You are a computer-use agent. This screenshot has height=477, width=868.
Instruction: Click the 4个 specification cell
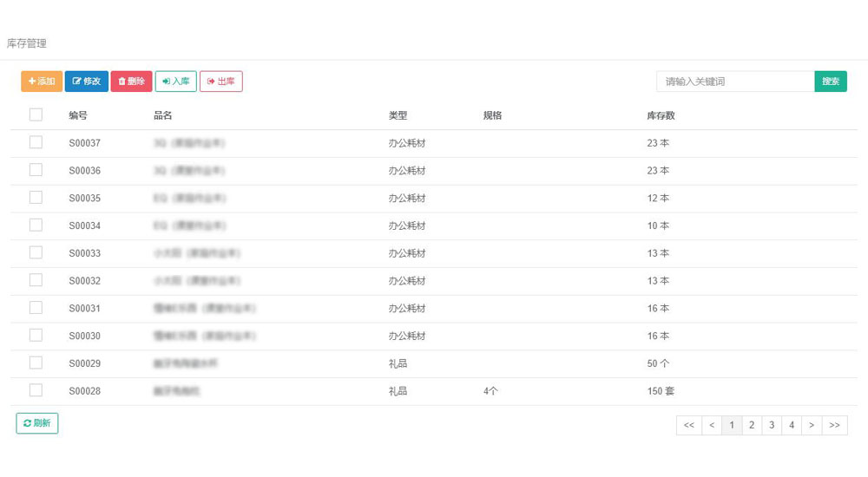(490, 391)
